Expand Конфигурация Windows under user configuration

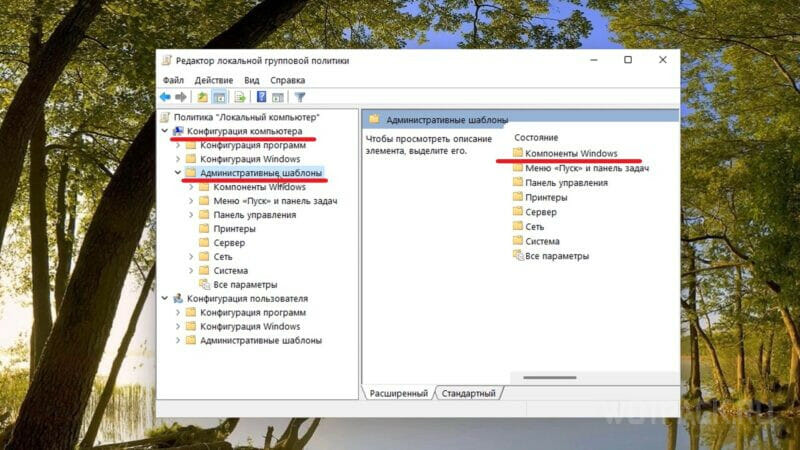pos(178,327)
